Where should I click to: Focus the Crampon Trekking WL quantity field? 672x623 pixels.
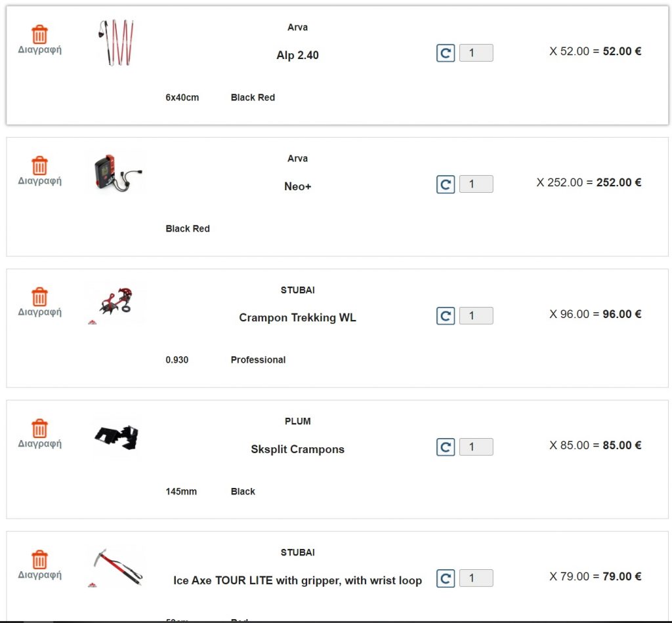476,315
